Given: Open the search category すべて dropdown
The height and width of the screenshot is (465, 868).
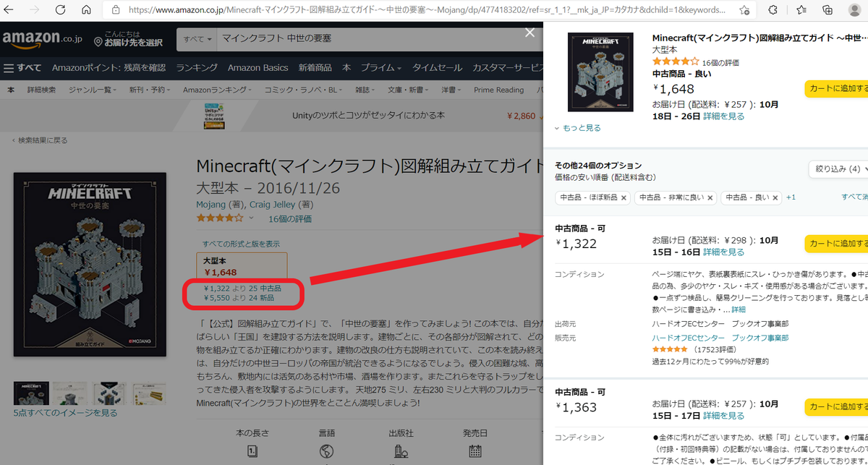Looking at the screenshot, I should (197, 38).
